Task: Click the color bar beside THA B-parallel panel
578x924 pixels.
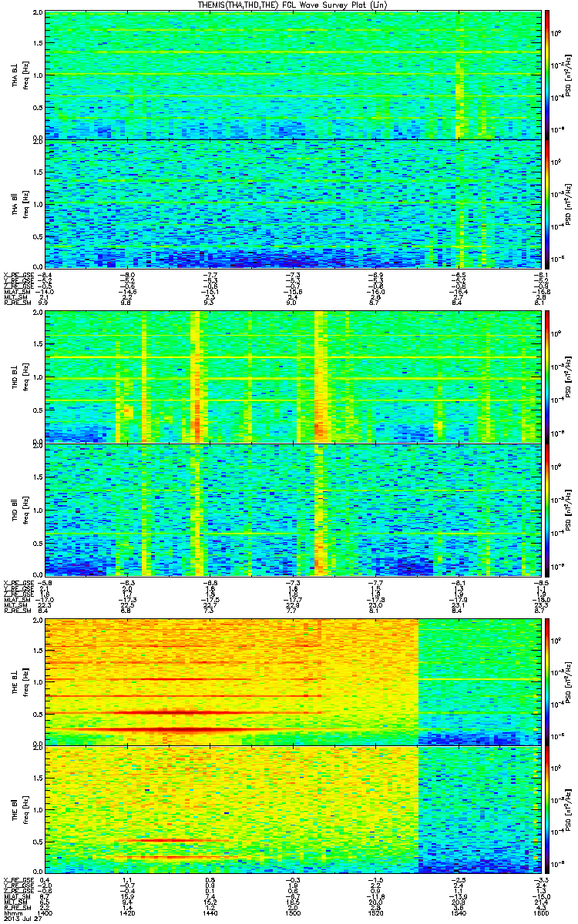Action: pos(547,204)
